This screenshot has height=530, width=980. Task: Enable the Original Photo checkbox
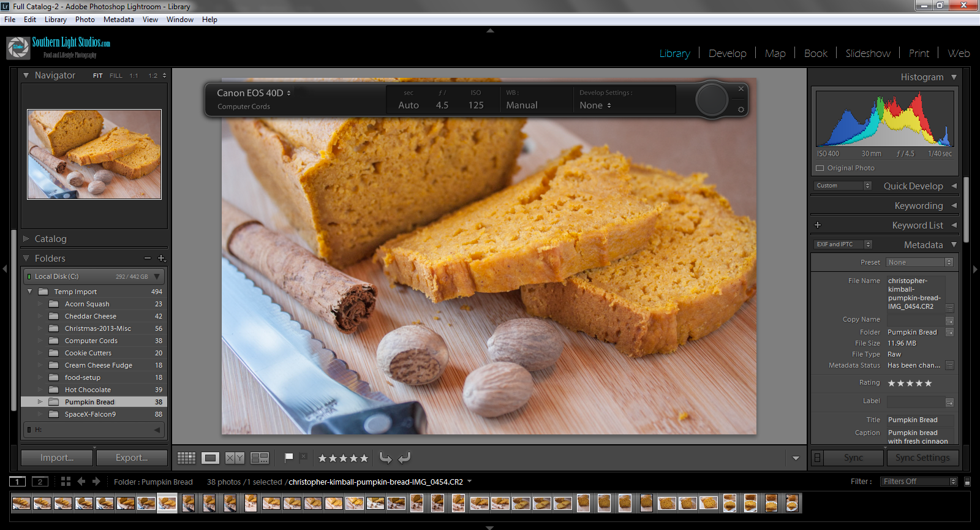click(820, 168)
